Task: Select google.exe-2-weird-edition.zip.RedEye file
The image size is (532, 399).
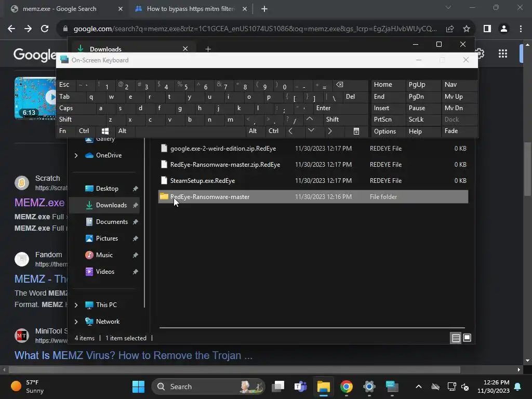Action: [313, 149]
